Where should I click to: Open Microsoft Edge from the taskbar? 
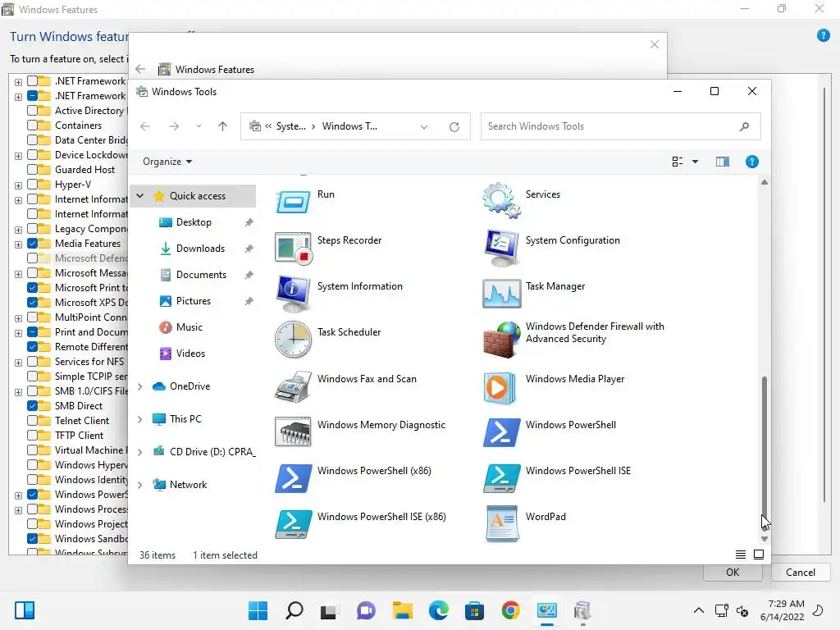click(438, 610)
